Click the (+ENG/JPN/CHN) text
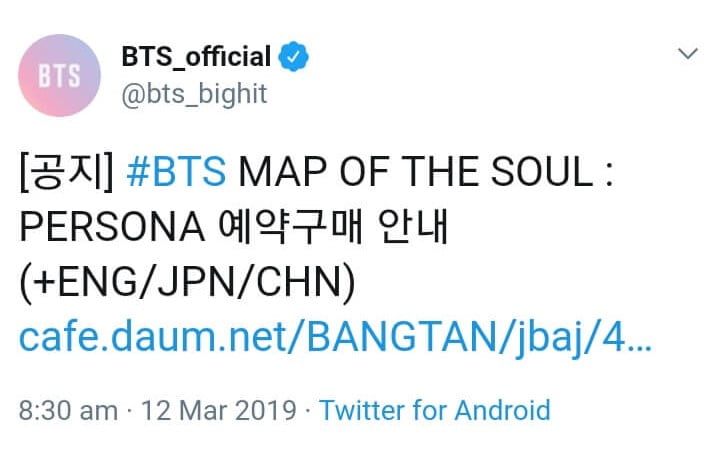Viewport: 720px width, 453px height. (x=187, y=286)
